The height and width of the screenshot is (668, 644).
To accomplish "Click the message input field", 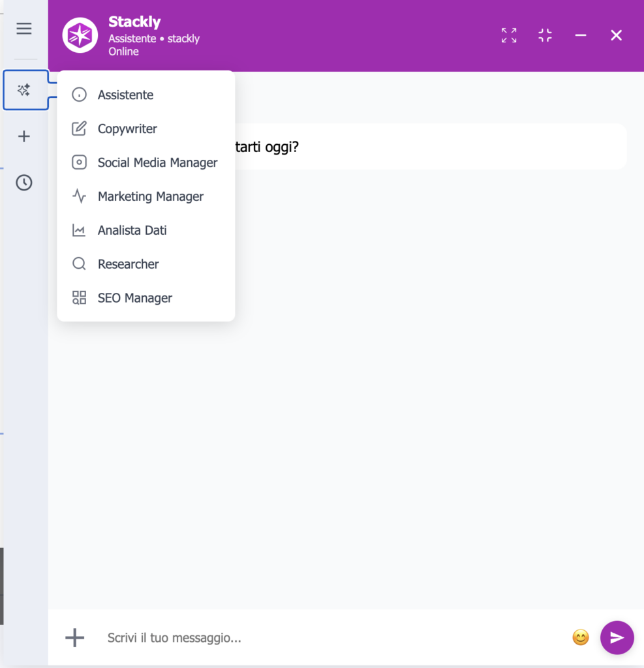I will pyautogui.click(x=333, y=637).
